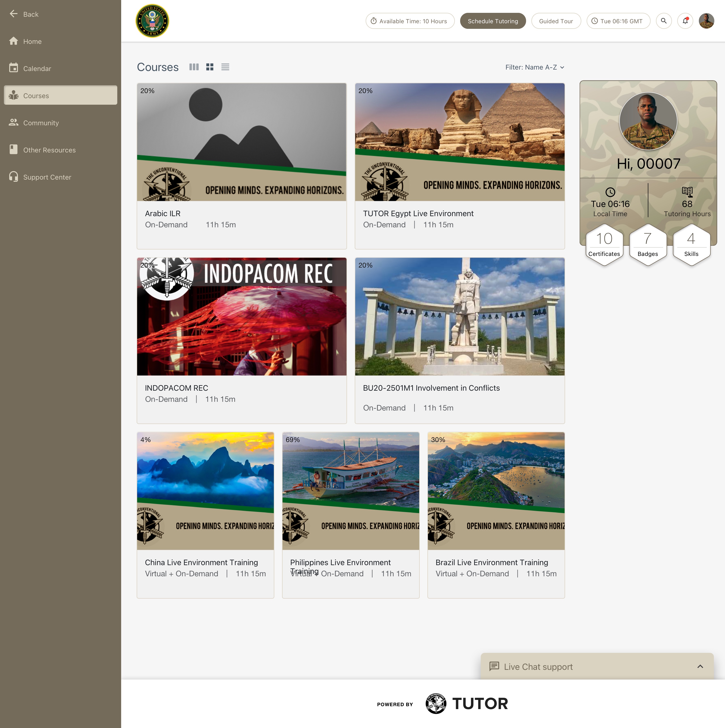Click Available Time: 10 Hours pill
Viewport: 725px width, 728px height.
click(x=410, y=21)
